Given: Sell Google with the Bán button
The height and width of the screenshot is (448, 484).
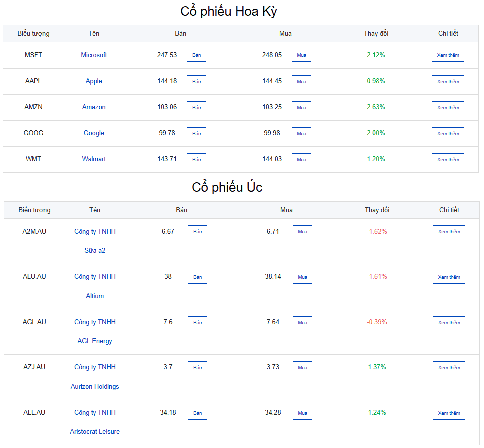Looking at the screenshot, I should pos(196,134).
